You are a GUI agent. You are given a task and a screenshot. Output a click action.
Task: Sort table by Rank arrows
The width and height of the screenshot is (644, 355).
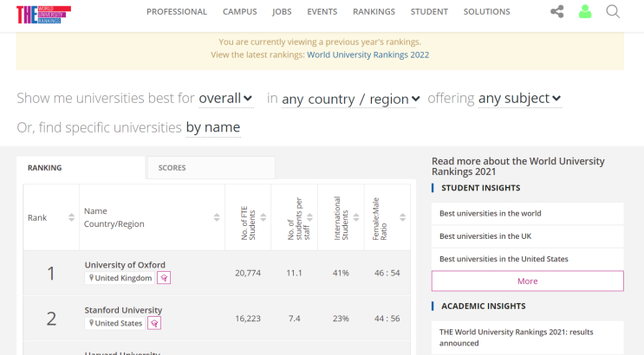(x=71, y=217)
